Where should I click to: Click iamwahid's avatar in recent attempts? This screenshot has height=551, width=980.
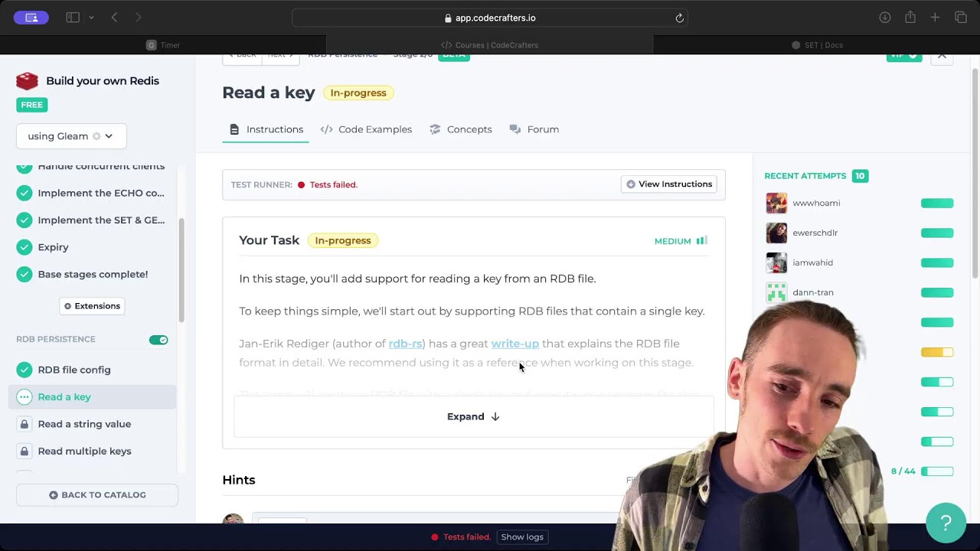(776, 262)
